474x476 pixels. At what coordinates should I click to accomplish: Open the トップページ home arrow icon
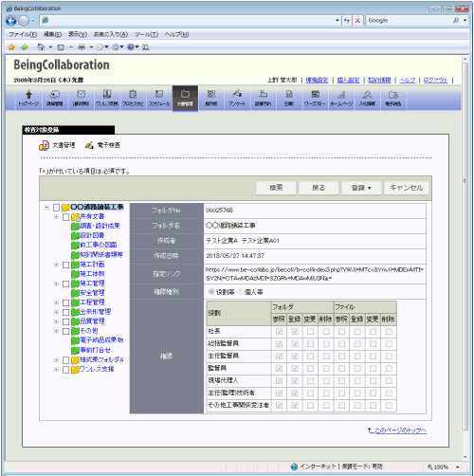[28, 95]
